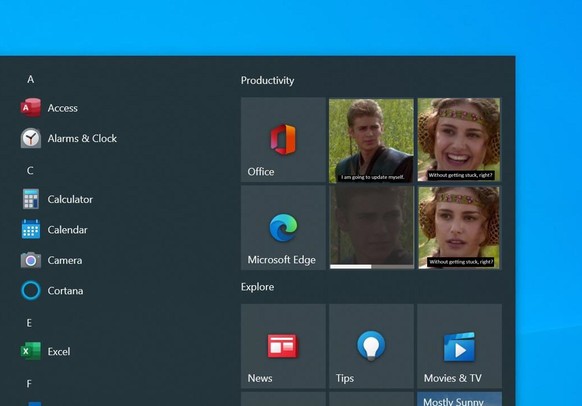Viewport: 582px width, 406px height.
Task: Click the Explore group title
Action: 257,287
